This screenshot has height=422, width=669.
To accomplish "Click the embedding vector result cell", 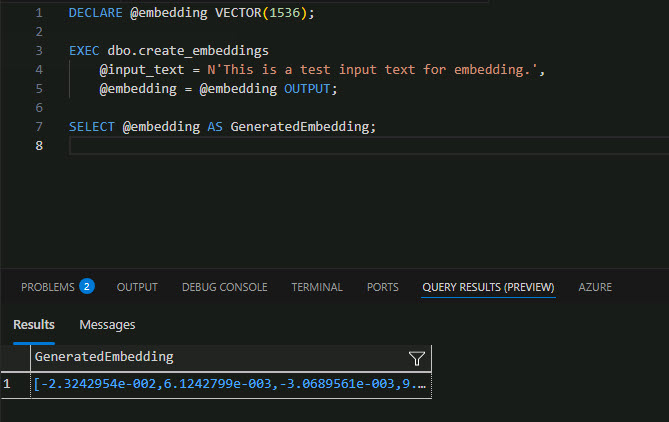I will point(231,384).
